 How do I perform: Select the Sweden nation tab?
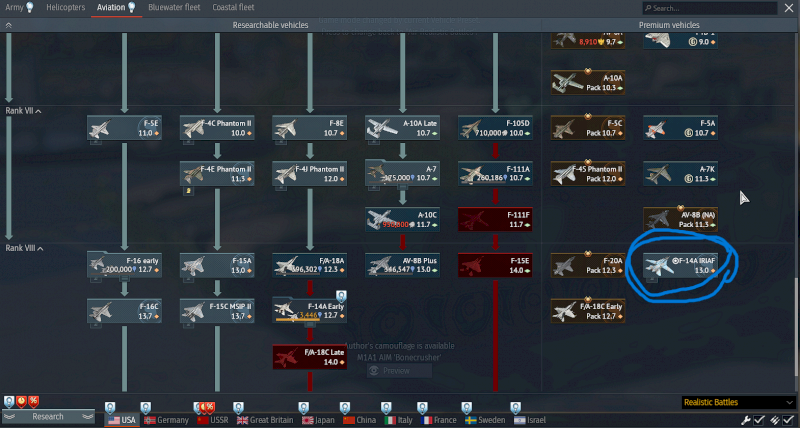485,420
